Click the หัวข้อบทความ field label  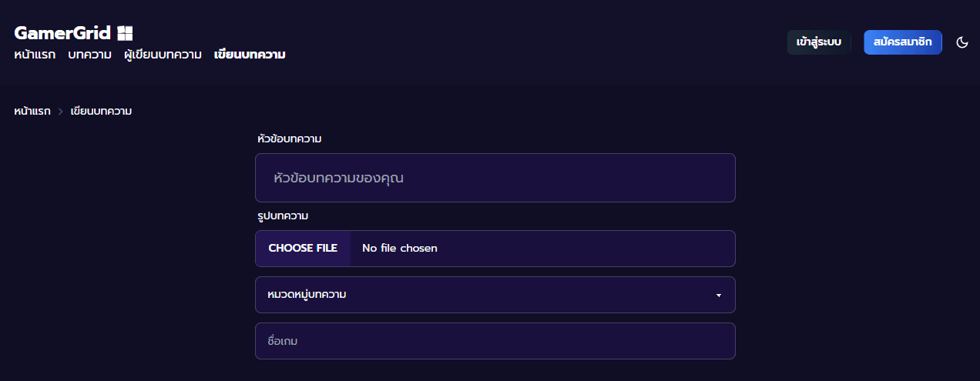[290, 139]
